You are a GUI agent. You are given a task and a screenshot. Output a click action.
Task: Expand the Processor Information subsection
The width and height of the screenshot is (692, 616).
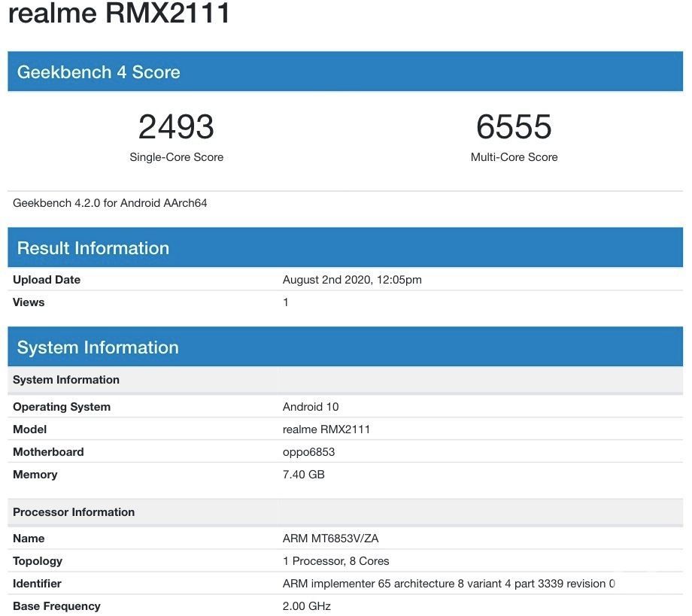pyautogui.click(x=74, y=511)
